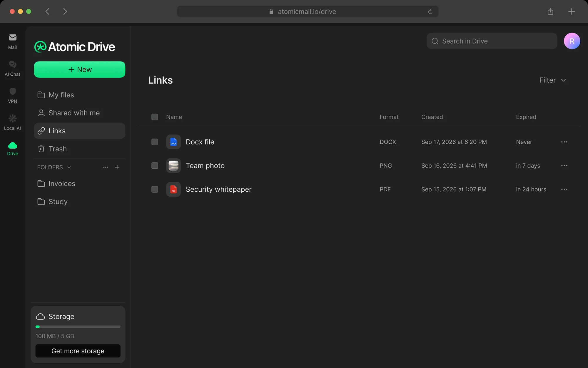Open Shared with me section
Screen dimensions: 588x368
79,113
